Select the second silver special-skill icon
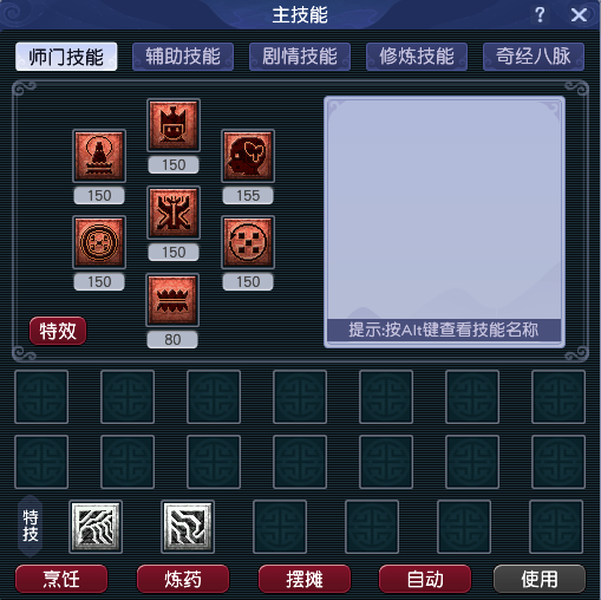 (x=188, y=526)
